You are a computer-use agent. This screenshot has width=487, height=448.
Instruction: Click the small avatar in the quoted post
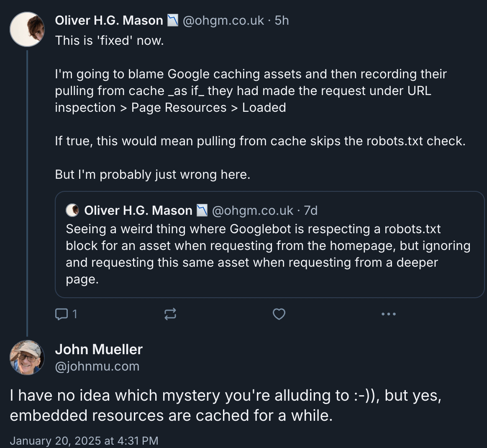pyautogui.click(x=72, y=210)
